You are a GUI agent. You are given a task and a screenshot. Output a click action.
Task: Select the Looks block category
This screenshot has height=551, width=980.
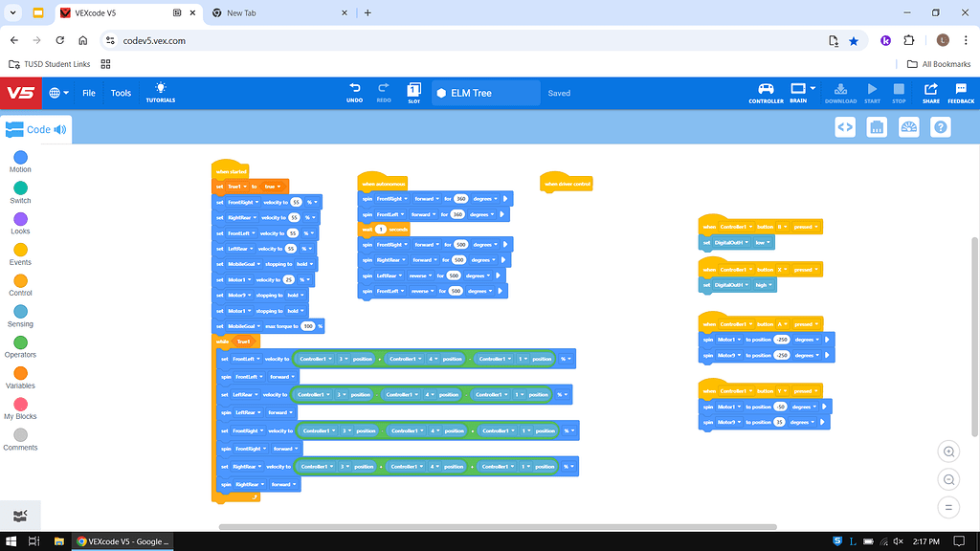[20, 224]
